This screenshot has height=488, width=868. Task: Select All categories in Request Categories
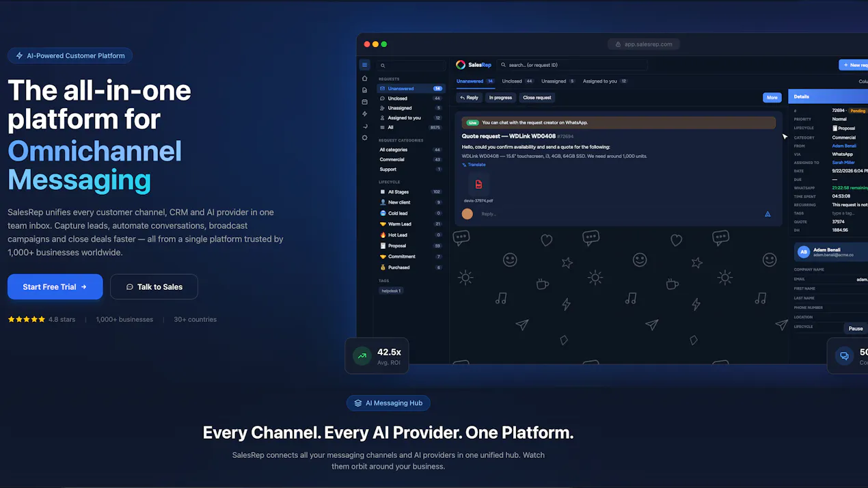(410, 150)
